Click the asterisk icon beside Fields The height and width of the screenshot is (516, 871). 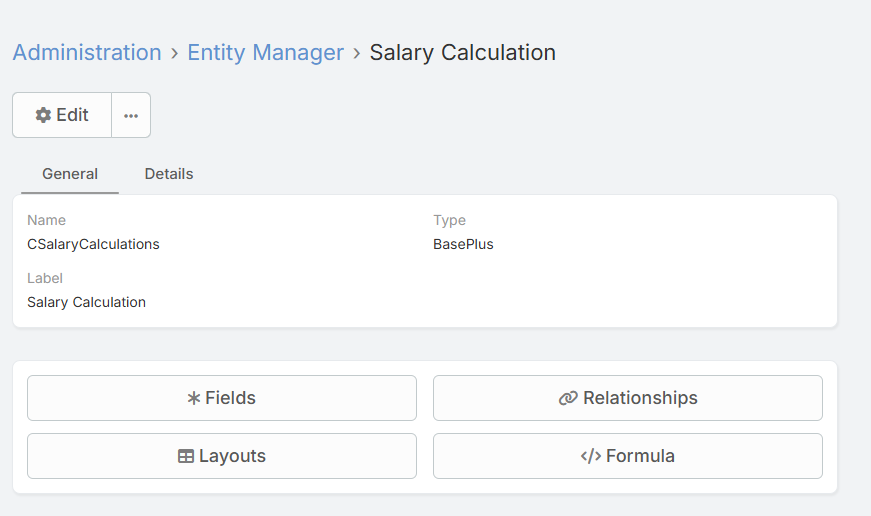(x=194, y=398)
